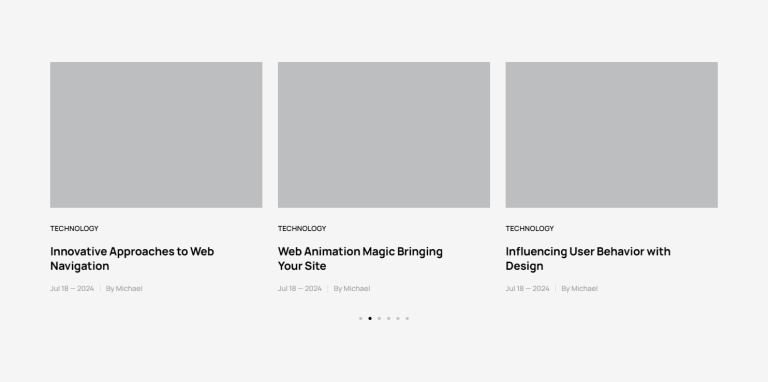Click the TECHNOLOGY tag above Innovative Approaches
The height and width of the screenshot is (382, 768).
(x=74, y=228)
